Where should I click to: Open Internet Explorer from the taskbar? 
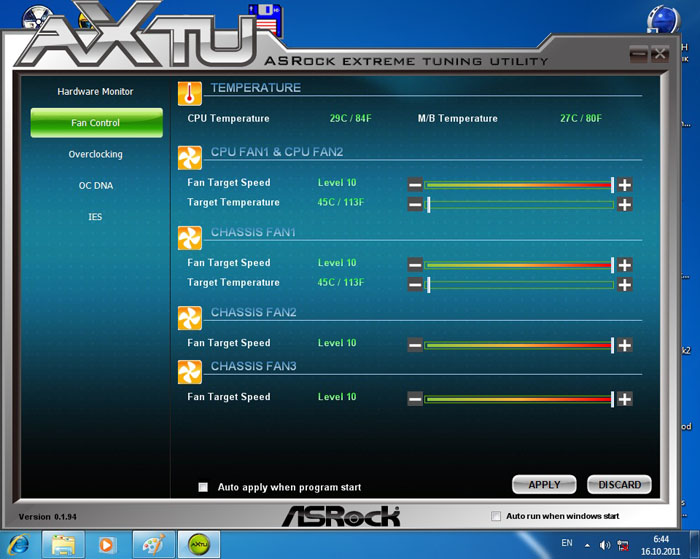[x=18, y=545]
